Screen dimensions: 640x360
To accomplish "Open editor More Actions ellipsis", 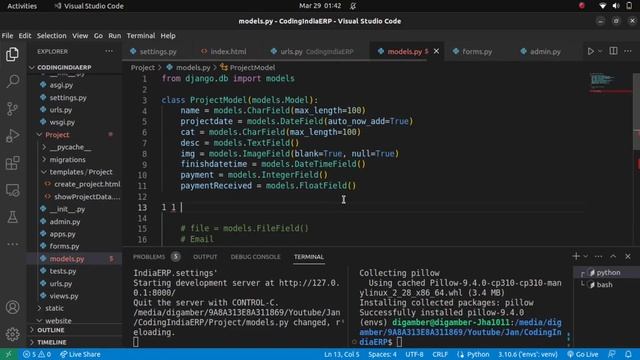I will [628, 51].
